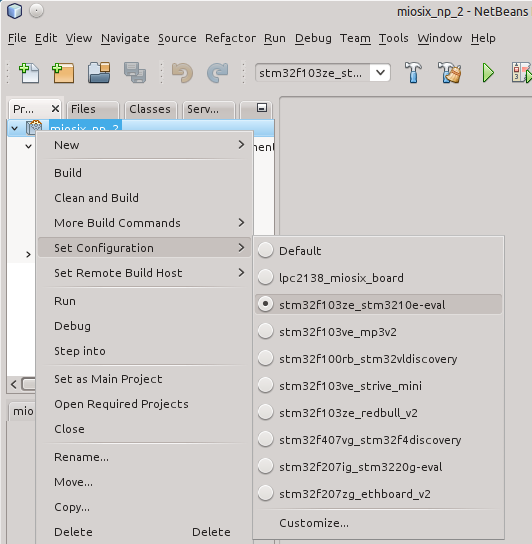Choose Rename... from the context menu
532x544 pixels.
click(144, 457)
